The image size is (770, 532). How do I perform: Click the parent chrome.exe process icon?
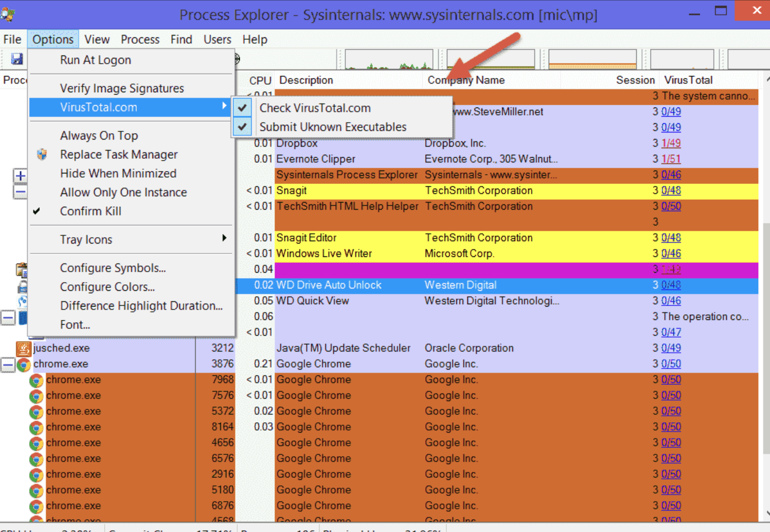pyautogui.click(x=23, y=364)
